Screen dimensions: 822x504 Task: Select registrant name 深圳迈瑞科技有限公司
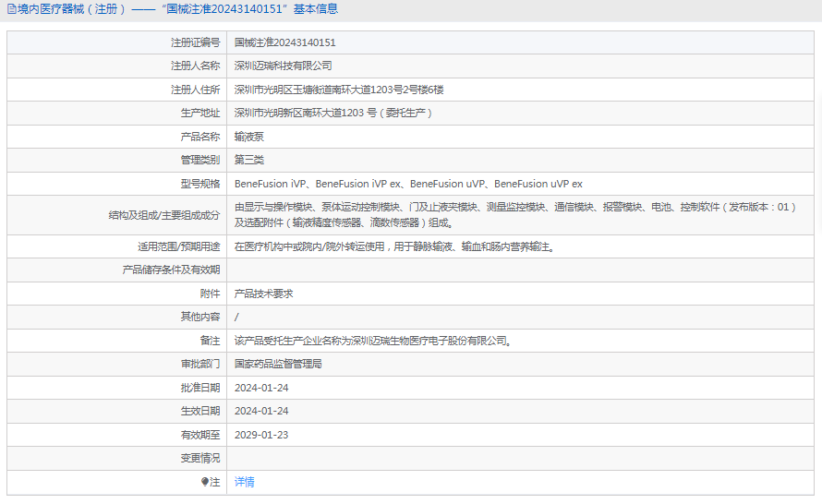coord(284,66)
